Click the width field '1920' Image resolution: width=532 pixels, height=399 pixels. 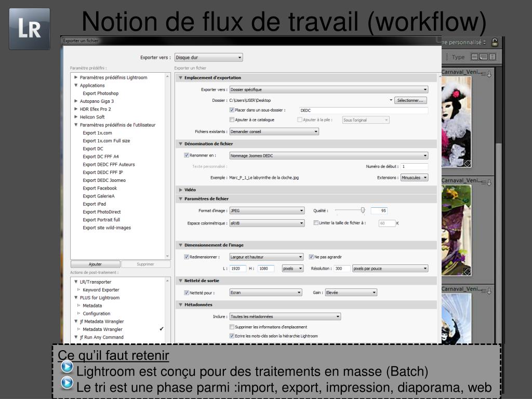(238, 269)
